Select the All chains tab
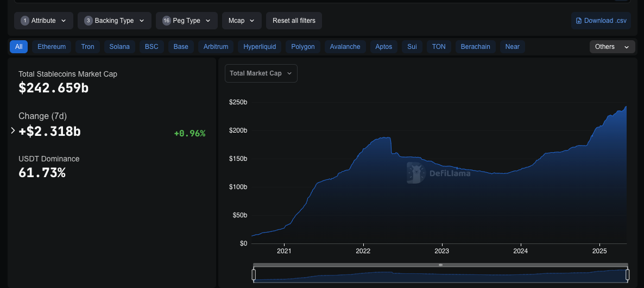The width and height of the screenshot is (644, 288). tap(19, 47)
